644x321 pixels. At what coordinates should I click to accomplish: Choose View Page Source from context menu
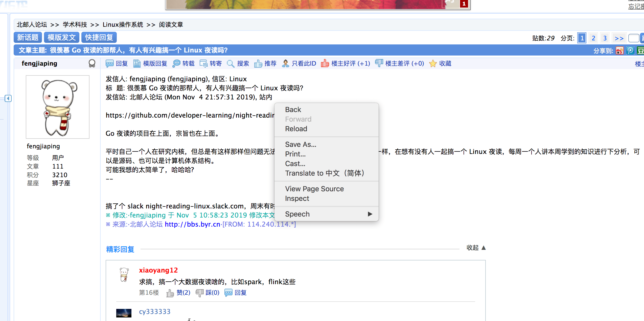(314, 189)
